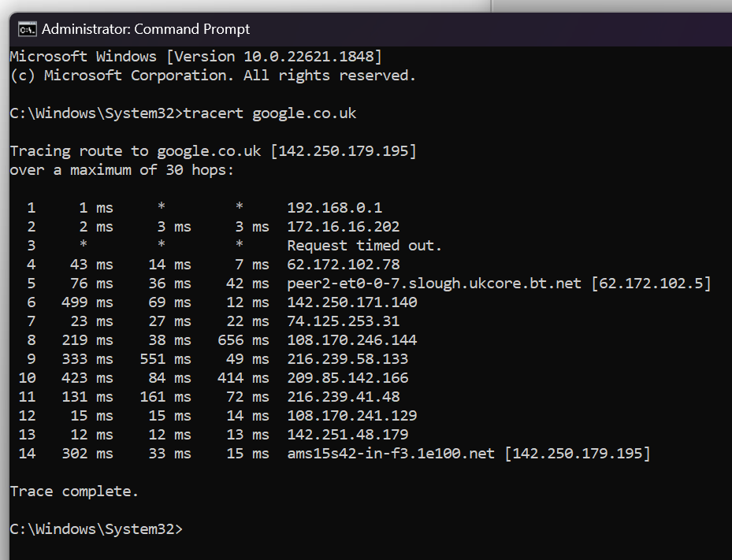Viewport: 732px width, 560px height.
Task: Click IP address 108.170.241.129 at hop 12
Action: pyautogui.click(x=351, y=416)
